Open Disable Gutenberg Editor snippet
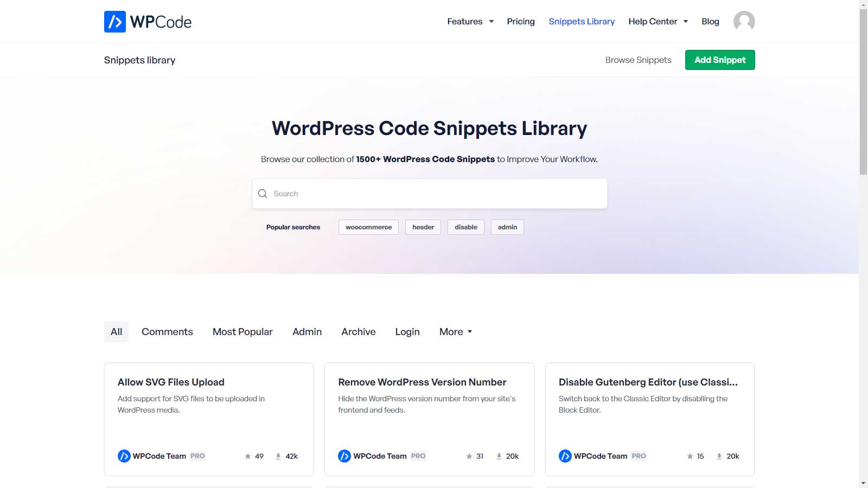 [x=648, y=382]
